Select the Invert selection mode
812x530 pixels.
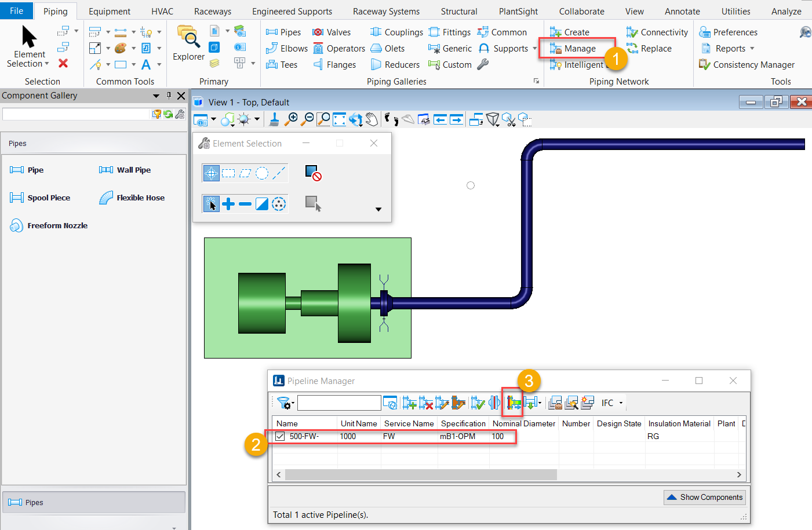(262, 203)
